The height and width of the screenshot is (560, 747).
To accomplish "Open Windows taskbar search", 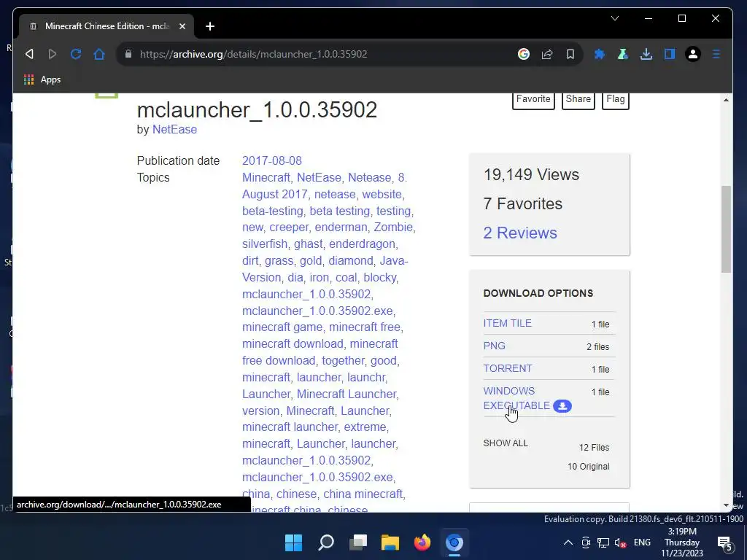I will click(x=326, y=542).
